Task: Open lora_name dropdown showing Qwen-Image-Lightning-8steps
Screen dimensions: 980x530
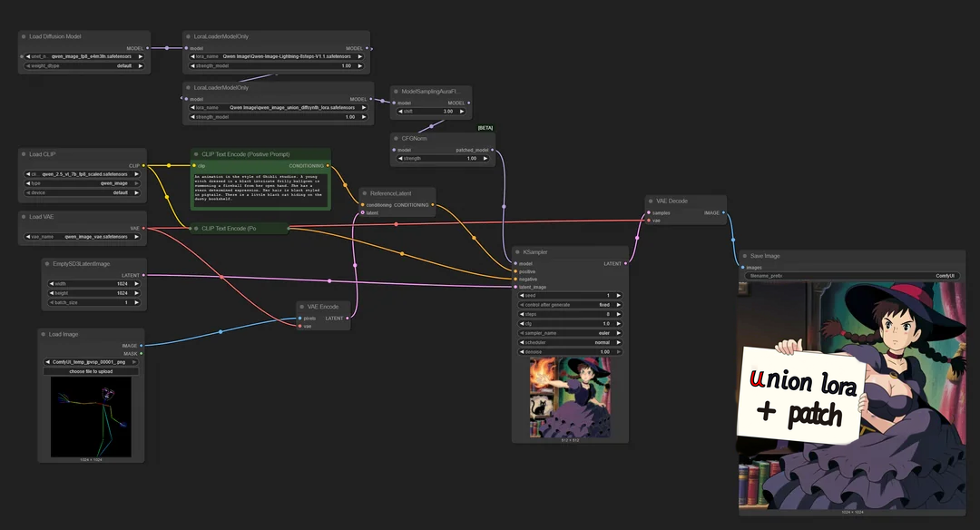Action: pyautogui.click(x=276, y=57)
